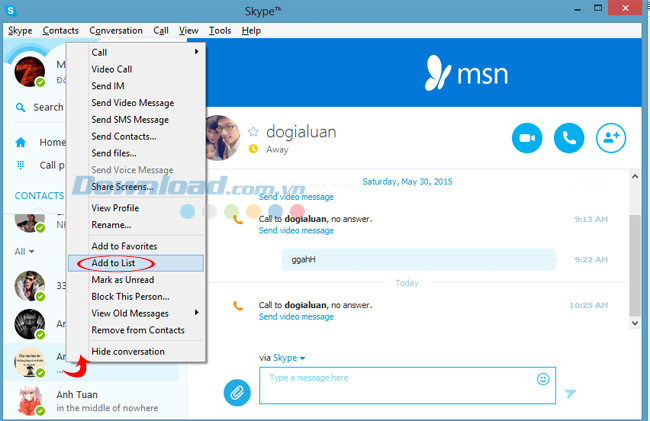Open the Help menu
The width and height of the screenshot is (650, 421).
click(251, 31)
